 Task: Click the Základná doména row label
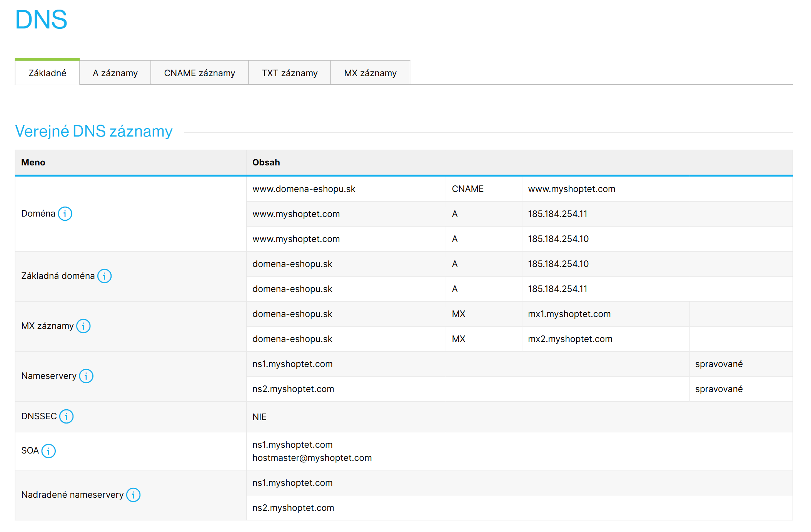point(58,276)
